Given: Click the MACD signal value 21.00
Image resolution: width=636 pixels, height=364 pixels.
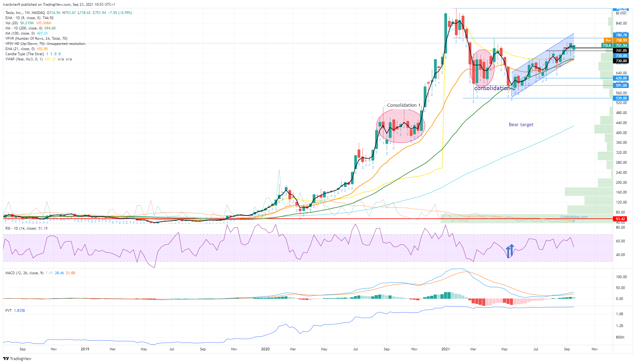Looking at the screenshot, I should tap(71, 273).
